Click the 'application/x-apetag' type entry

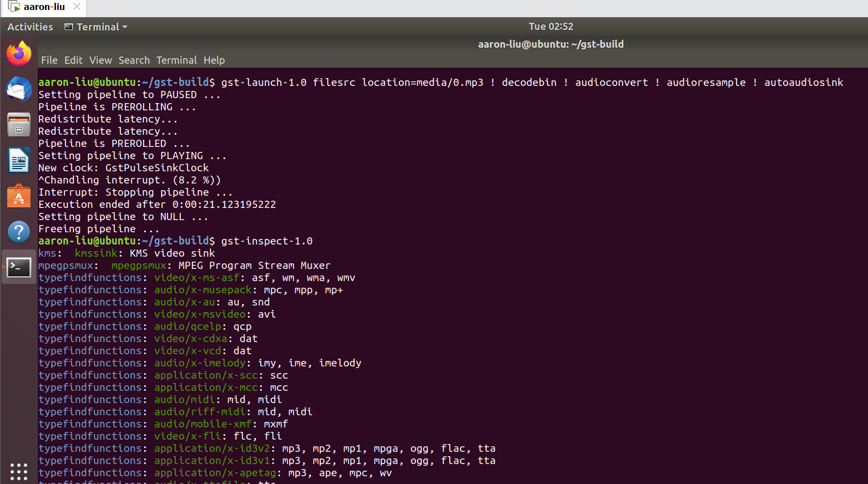tap(215, 473)
